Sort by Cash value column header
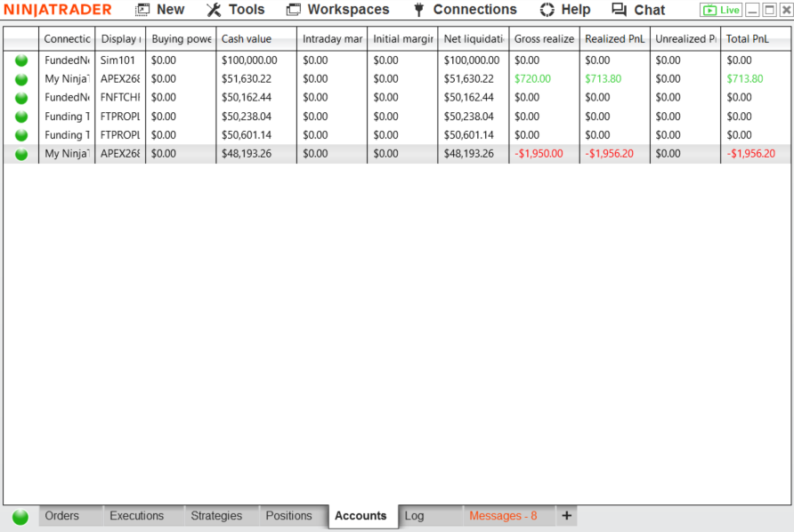This screenshot has width=794, height=532. coord(256,39)
